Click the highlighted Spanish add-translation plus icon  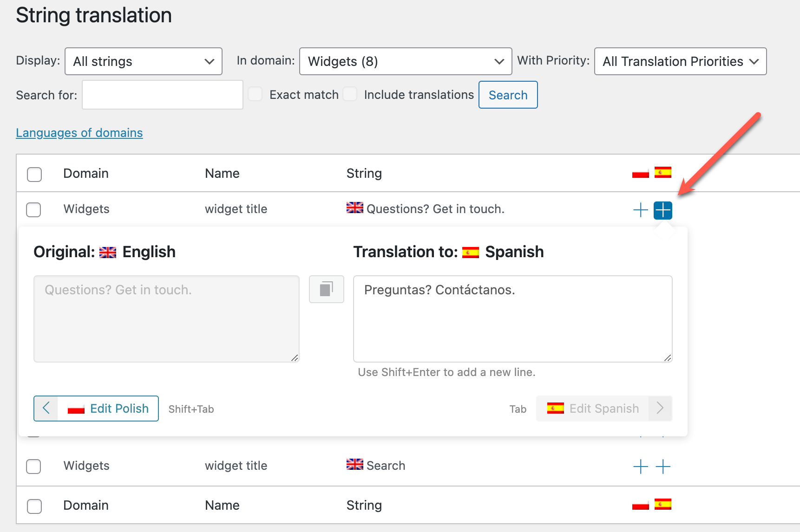(663, 210)
